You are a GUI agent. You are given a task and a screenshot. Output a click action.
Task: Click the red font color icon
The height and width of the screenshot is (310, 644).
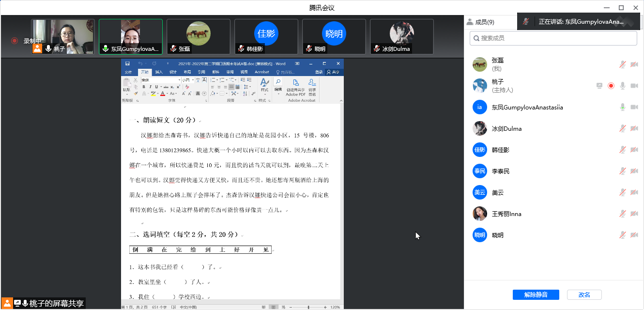point(163,93)
